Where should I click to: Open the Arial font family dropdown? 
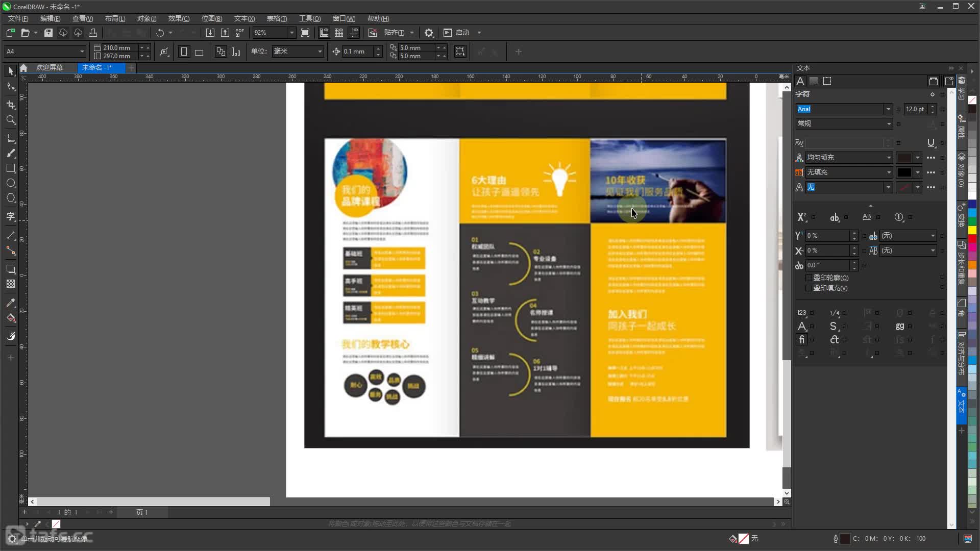click(888, 109)
